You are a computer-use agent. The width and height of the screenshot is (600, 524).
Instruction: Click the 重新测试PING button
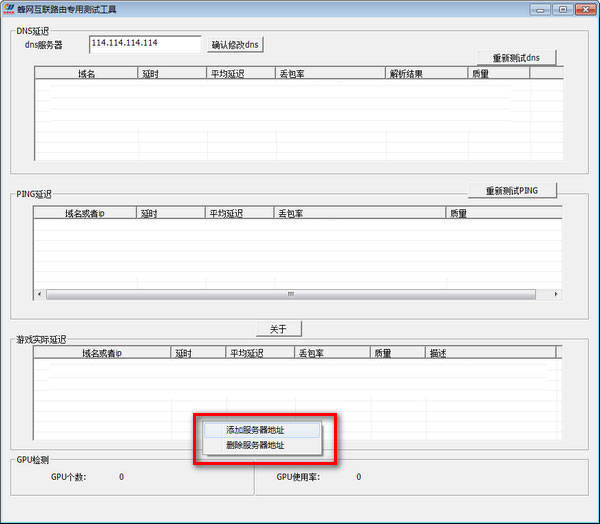point(511,191)
